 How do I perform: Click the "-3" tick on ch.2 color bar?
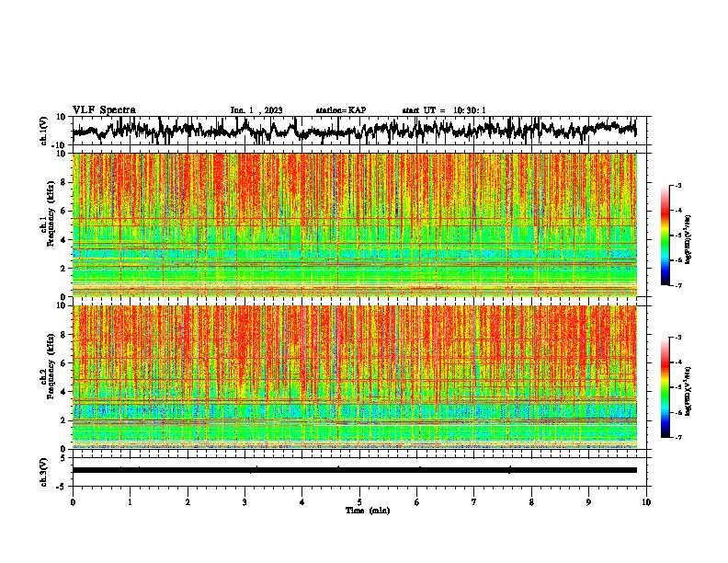[678, 338]
